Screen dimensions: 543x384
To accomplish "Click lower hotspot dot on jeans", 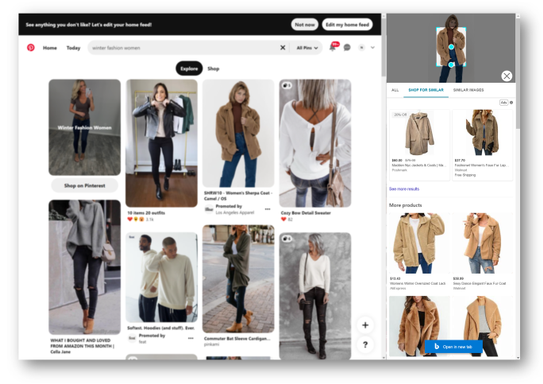I will coord(451,65).
